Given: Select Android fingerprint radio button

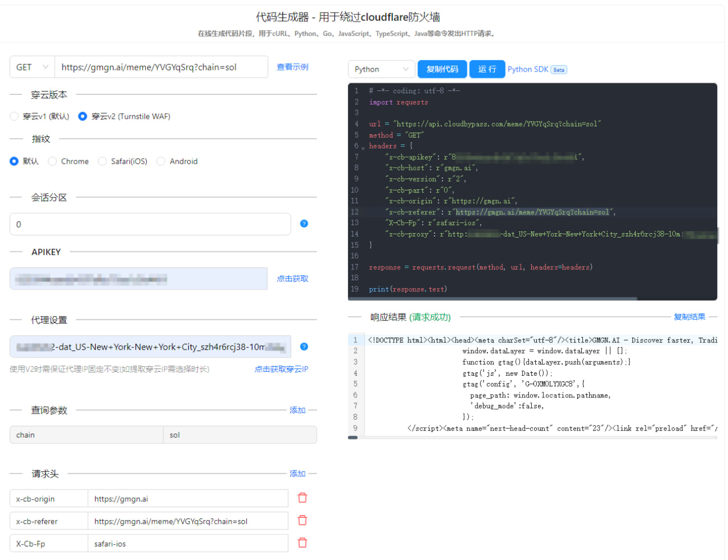Looking at the screenshot, I should (161, 161).
